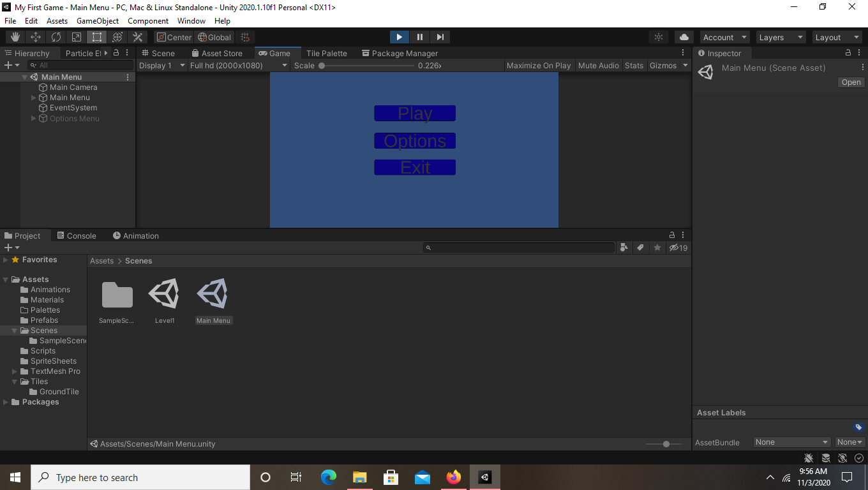This screenshot has height=490, width=868.
Task: Open the File menu
Action: pos(10,20)
